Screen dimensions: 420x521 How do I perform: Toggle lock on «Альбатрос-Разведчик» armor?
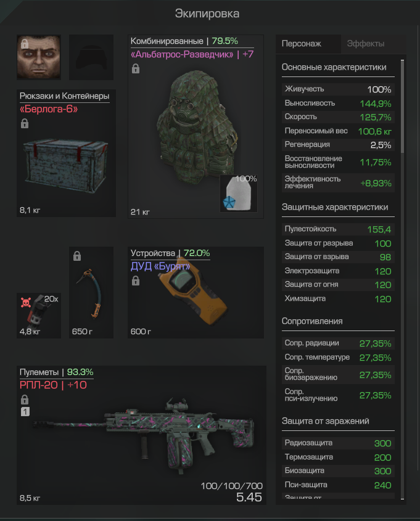pyautogui.click(x=136, y=69)
